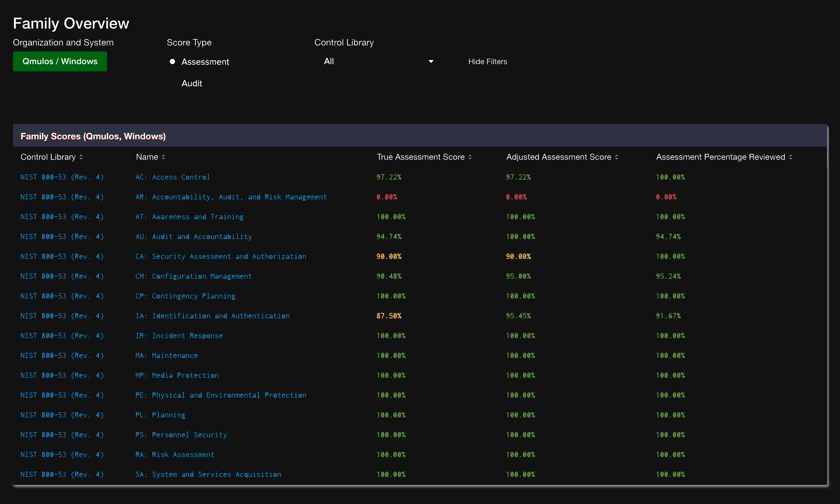Open AT: Awareness and Training link
The height and width of the screenshot is (504, 840).
coord(190,217)
